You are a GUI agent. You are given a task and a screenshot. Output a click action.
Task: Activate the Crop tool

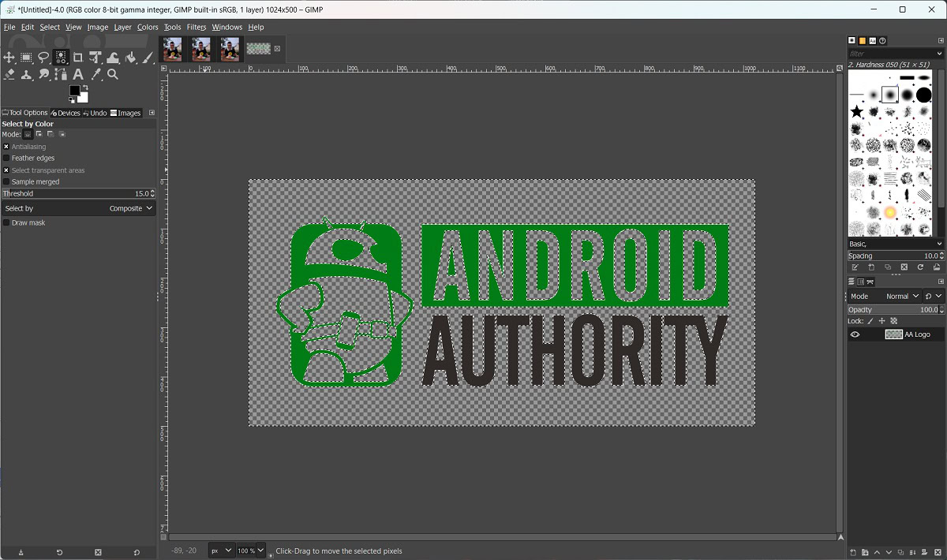[78, 58]
